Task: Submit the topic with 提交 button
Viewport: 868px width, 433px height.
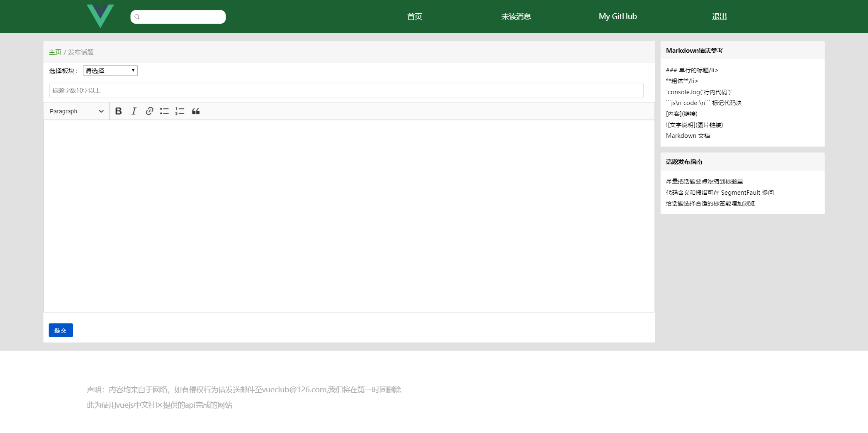Action: pyautogui.click(x=61, y=330)
